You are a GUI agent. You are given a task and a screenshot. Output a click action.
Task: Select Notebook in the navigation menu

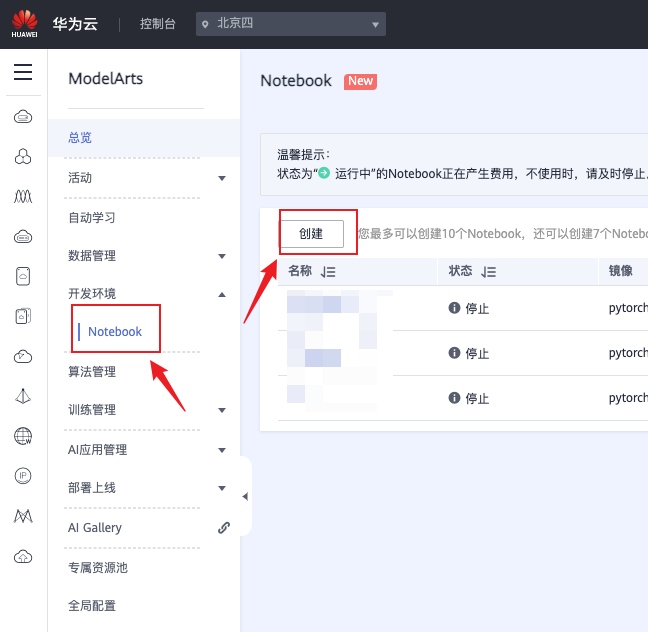[115, 332]
